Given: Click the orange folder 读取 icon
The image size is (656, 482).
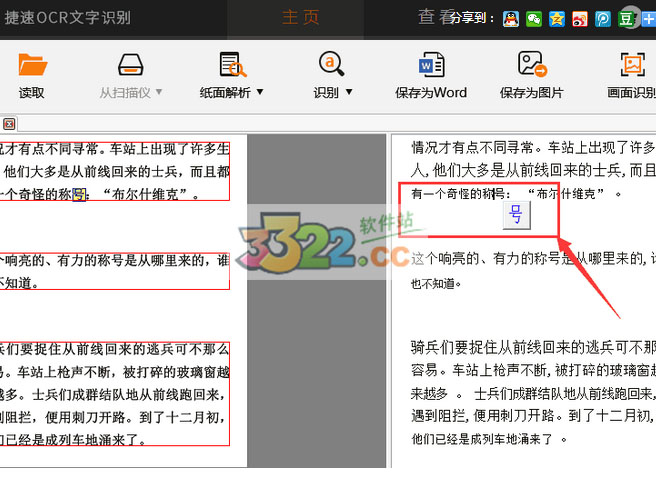Looking at the screenshot, I should click(33, 65).
